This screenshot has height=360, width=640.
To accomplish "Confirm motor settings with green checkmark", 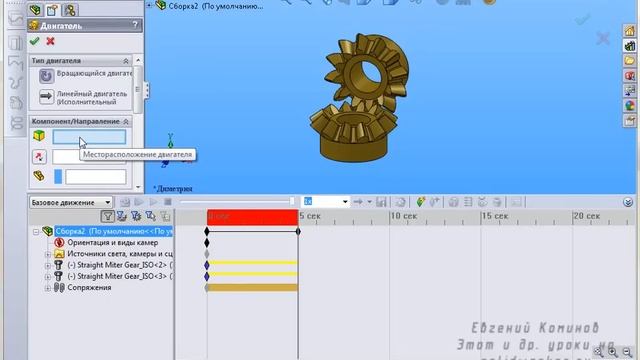I will pos(35,41).
